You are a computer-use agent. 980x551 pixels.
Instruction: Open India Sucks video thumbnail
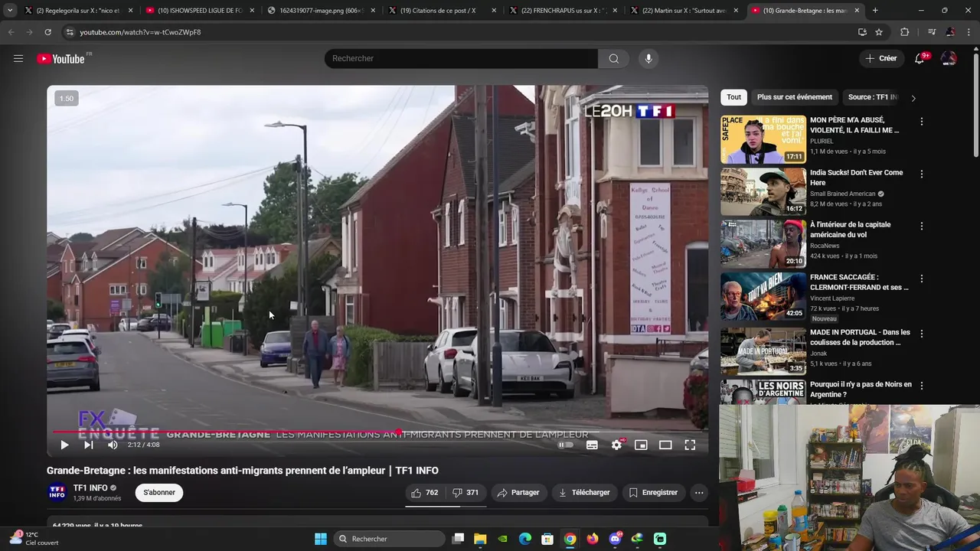pos(763,192)
